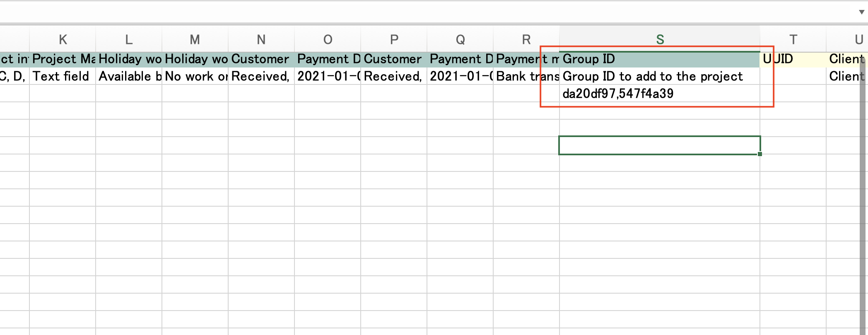
Task: Select the 'Bank trans' payment method cell
Action: (526, 76)
